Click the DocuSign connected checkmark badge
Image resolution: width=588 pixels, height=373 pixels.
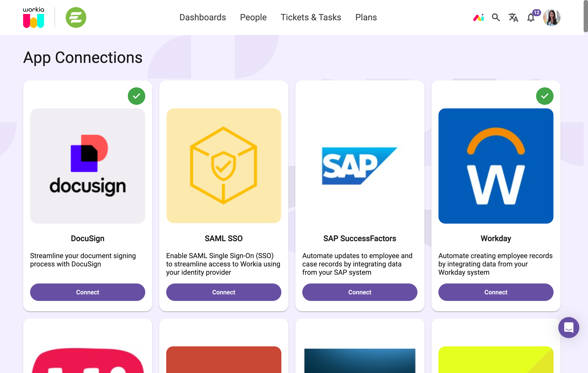(137, 96)
